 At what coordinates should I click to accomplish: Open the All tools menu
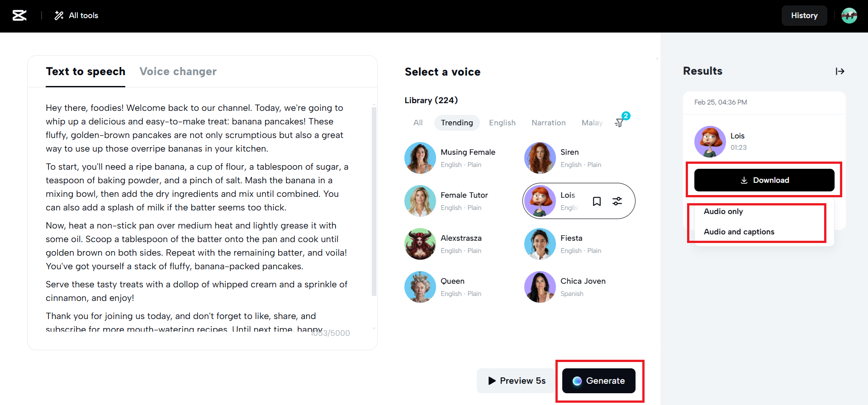point(76,15)
